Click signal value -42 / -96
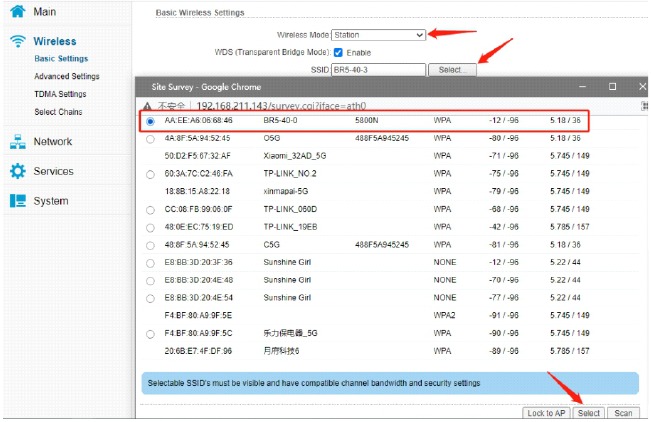Viewport: 651px width, 422px height. tap(504, 227)
